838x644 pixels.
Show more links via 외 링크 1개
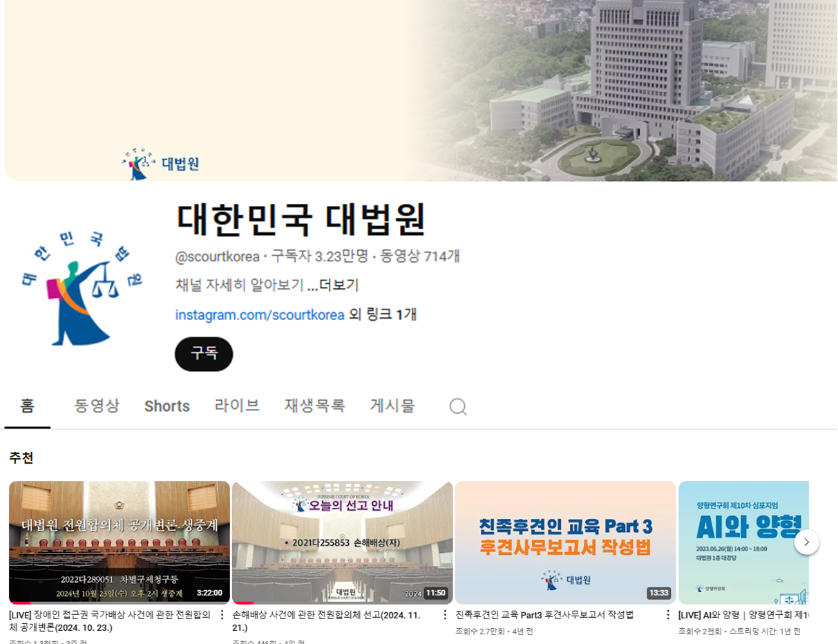pyautogui.click(x=383, y=315)
